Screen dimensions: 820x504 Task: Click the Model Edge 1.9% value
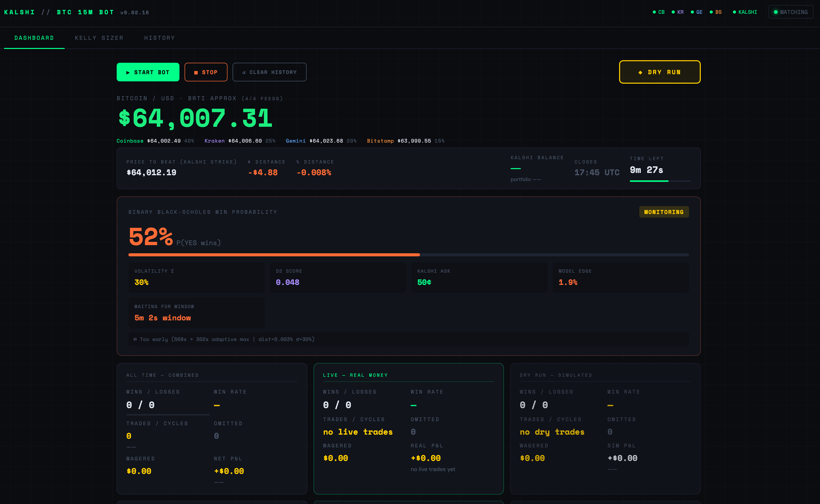click(568, 282)
